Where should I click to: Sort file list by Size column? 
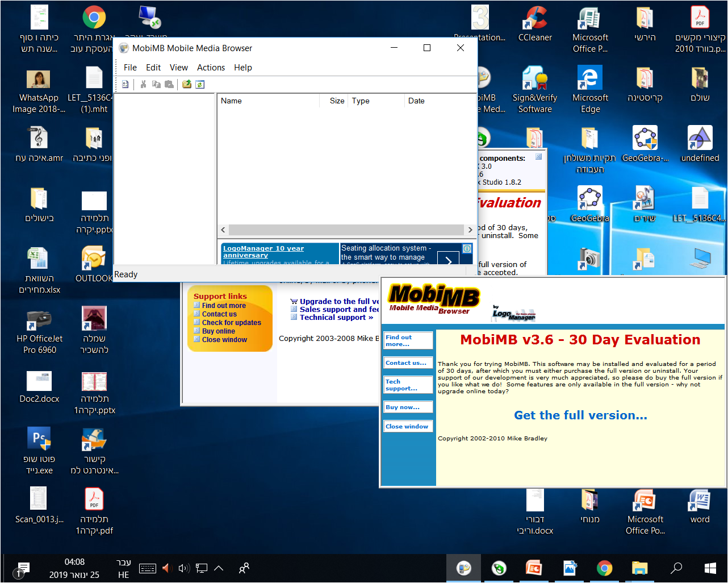coord(334,101)
